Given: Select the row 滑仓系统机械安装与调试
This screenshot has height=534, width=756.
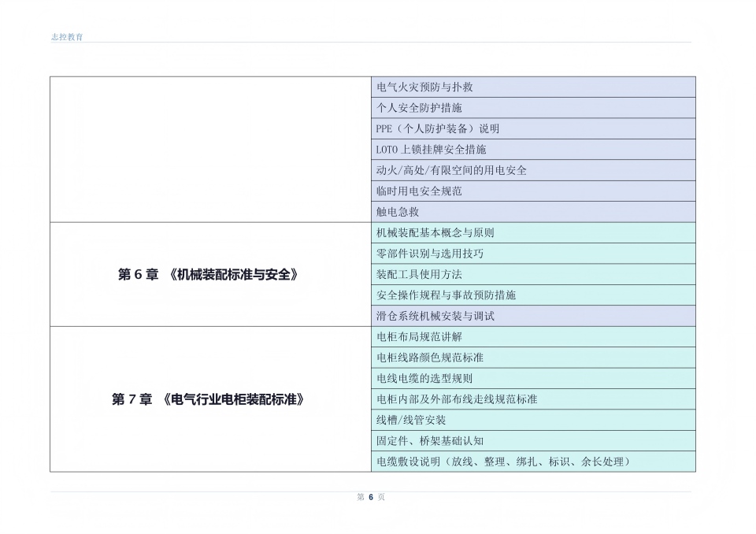Looking at the screenshot, I should [533, 316].
